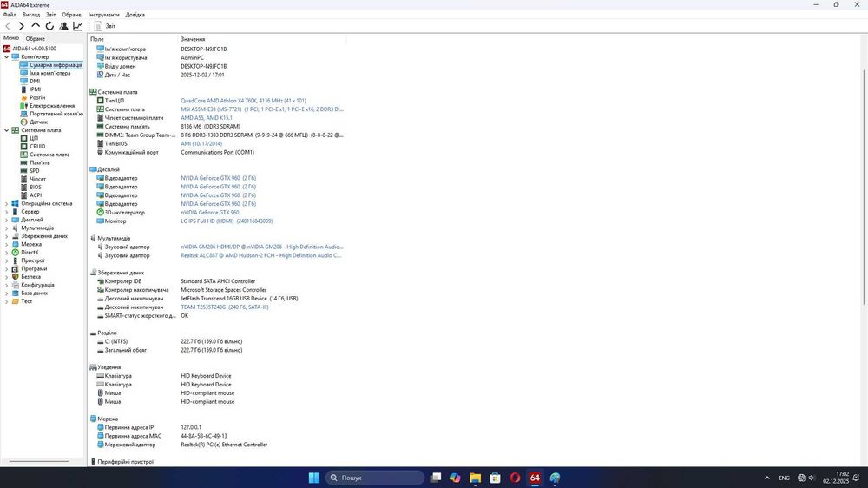Click the Тест tree item icon
868x488 pixels.
pyautogui.click(x=15, y=301)
